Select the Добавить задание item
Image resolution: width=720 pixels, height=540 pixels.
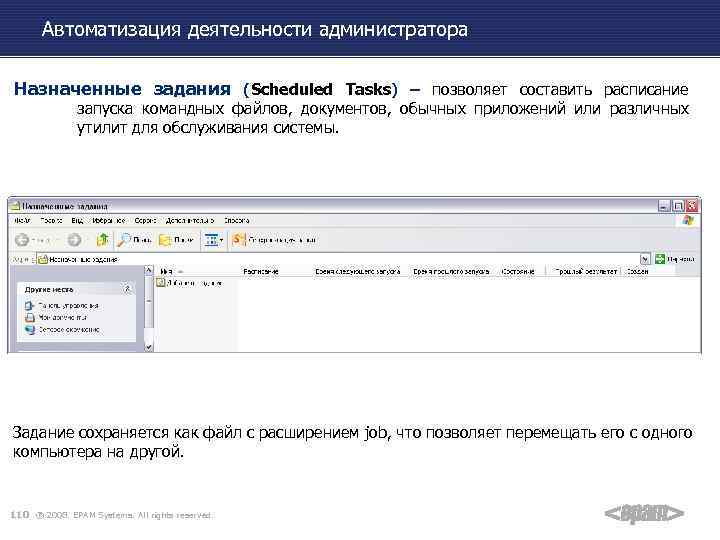(x=189, y=283)
